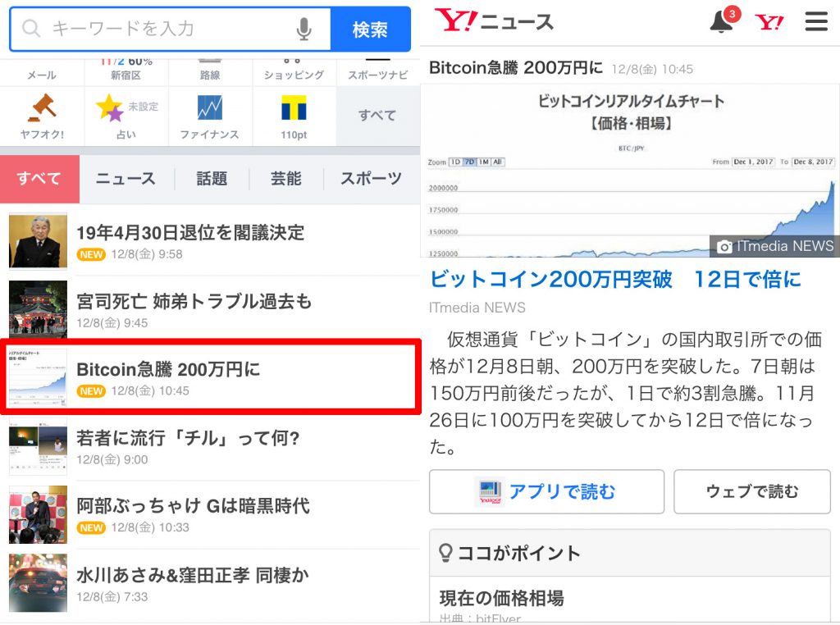Switch to the 芸能 tab

[x=286, y=179]
